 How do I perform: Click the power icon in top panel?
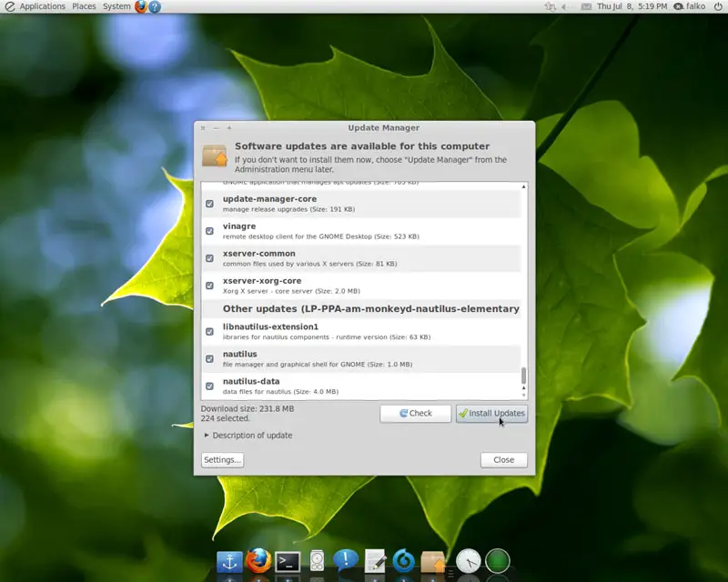(x=717, y=6)
